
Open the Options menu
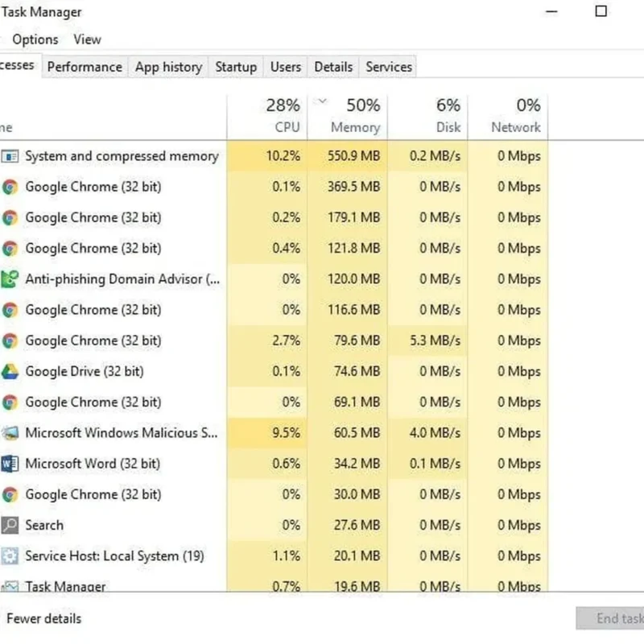35,39
